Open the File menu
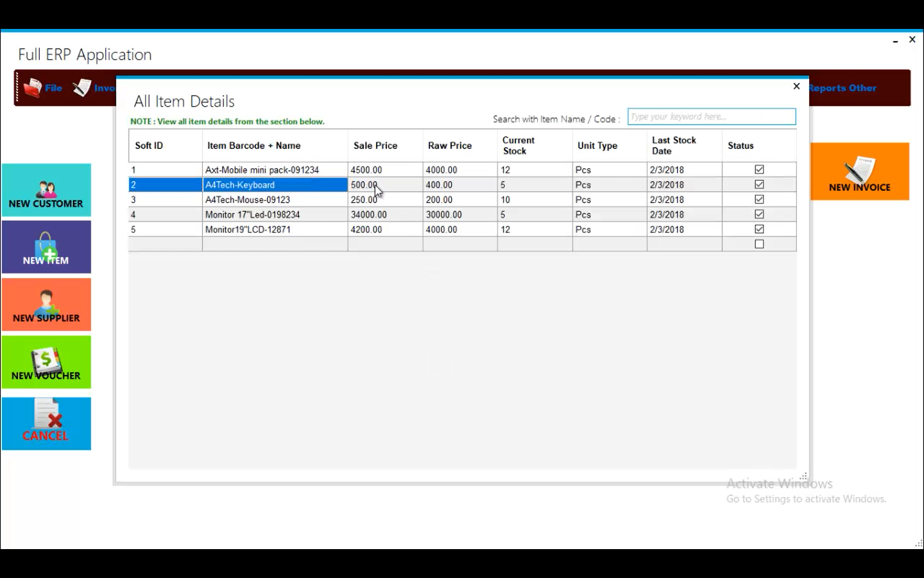Screen dimensions: 924x578 coord(53,88)
